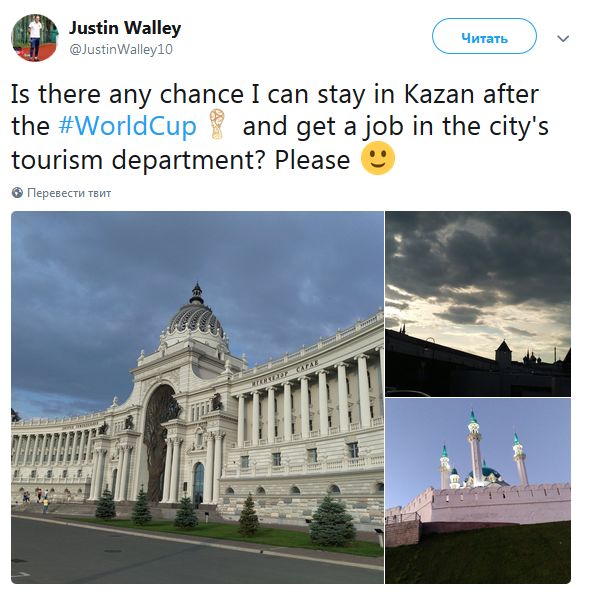Click the smiling face emoji

(378, 158)
